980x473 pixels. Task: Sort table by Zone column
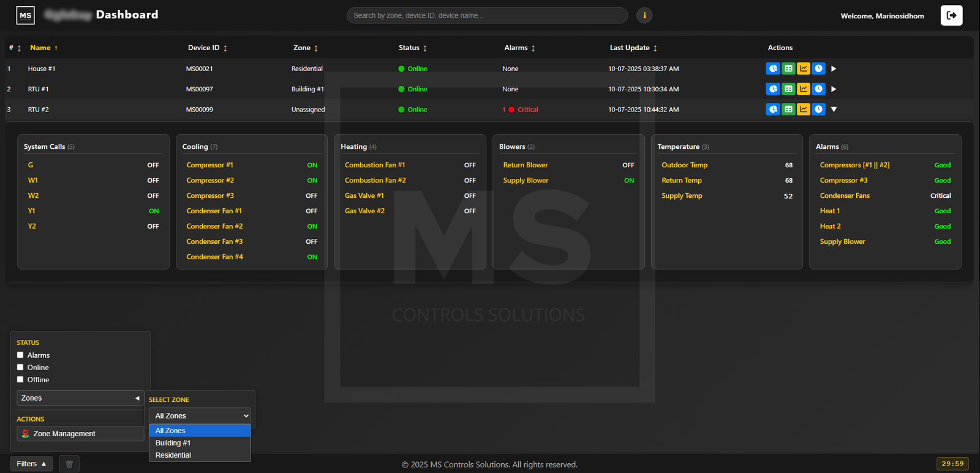point(306,48)
